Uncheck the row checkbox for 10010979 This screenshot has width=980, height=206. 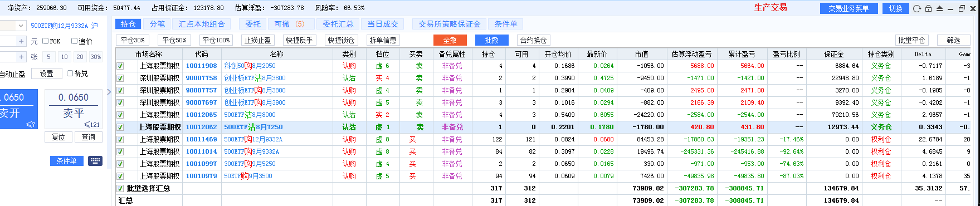point(120,176)
